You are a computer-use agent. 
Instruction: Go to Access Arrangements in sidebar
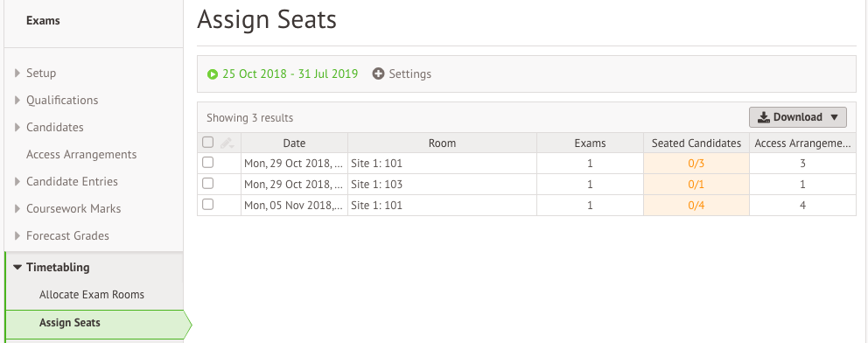point(81,154)
